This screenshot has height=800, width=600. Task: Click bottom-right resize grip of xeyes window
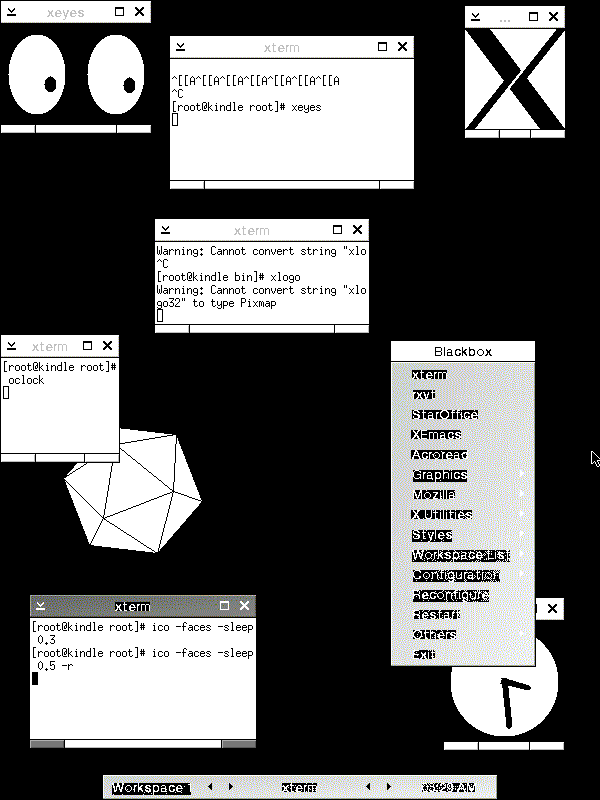[134, 129]
